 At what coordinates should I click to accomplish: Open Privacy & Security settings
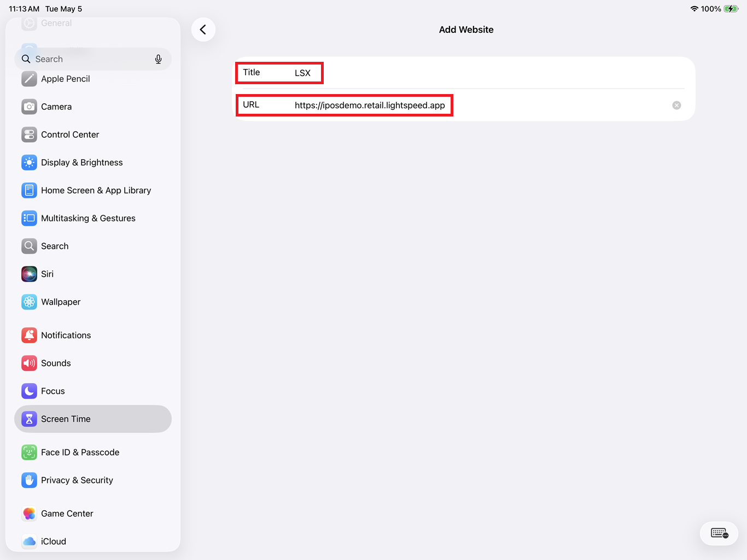93,480
